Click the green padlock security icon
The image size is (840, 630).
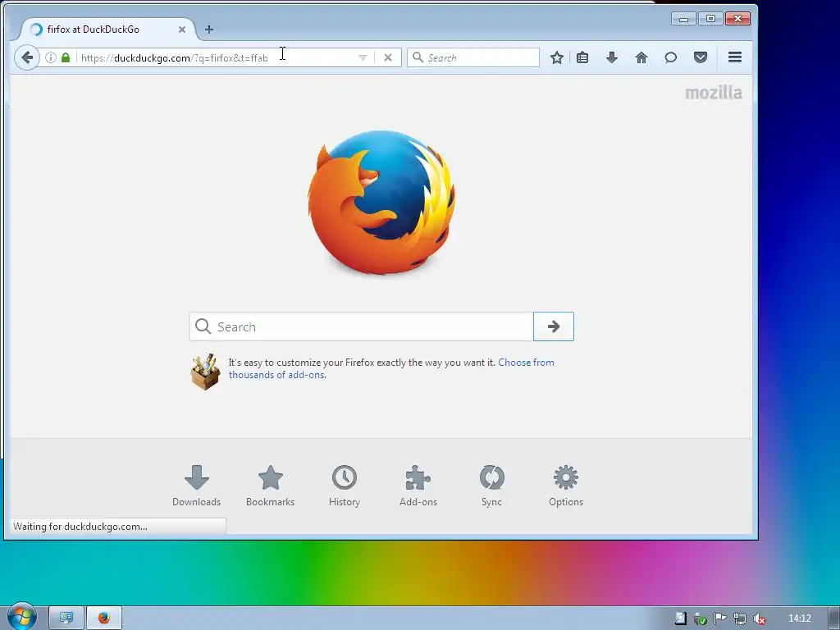[66, 57]
